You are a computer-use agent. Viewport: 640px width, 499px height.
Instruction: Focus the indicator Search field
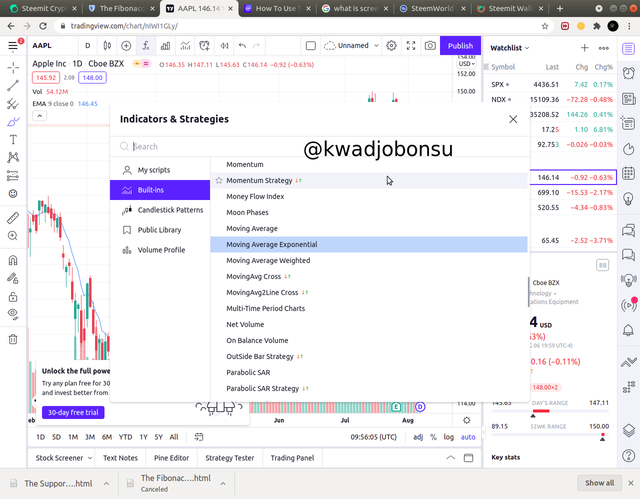tap(318, 146)
